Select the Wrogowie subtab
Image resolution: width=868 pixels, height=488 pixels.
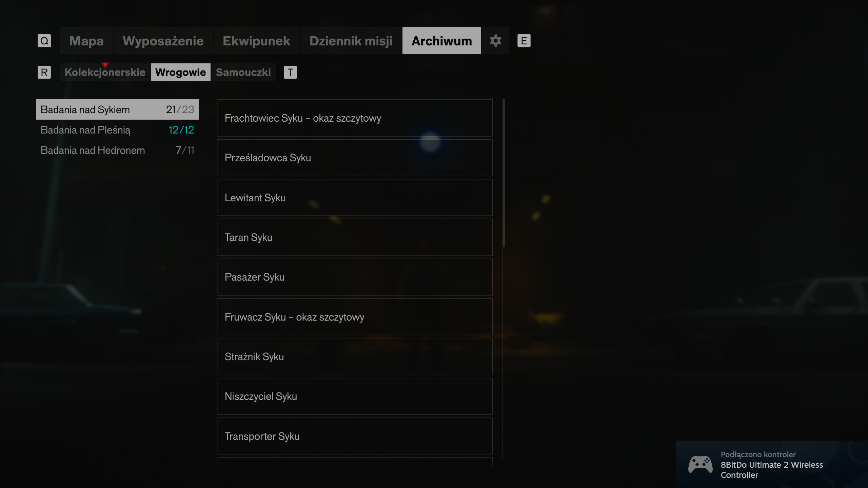180,72
